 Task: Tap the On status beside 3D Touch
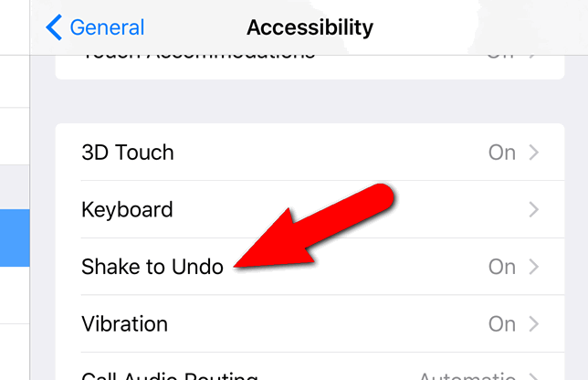pos(502,153)
